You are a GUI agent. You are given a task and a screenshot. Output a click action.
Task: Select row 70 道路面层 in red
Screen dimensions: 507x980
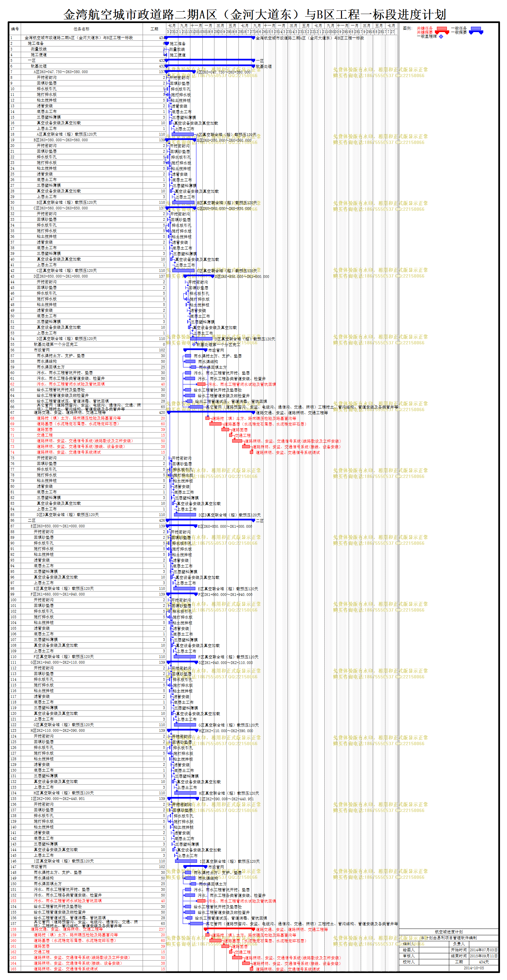pyautogui.click(x=44, y=430)
